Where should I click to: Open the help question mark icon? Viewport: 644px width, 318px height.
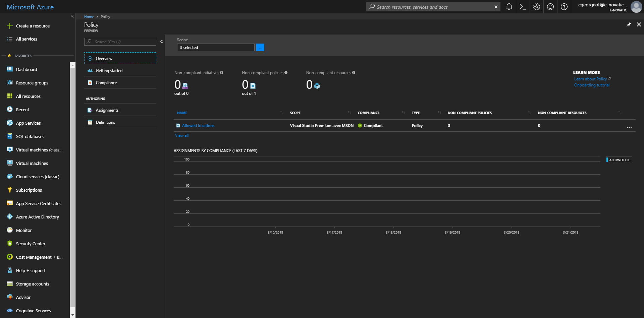564,7
